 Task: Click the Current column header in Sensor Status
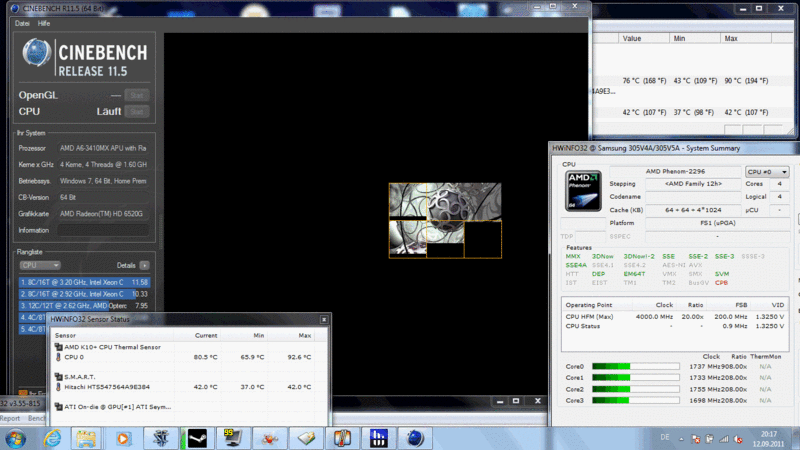(x=206, y=335)
